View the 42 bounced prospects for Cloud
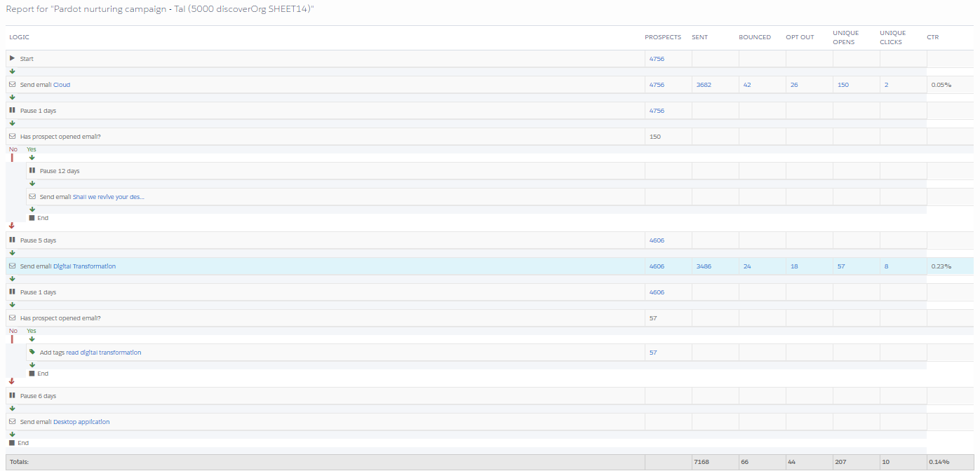 (x=746, y=85)
